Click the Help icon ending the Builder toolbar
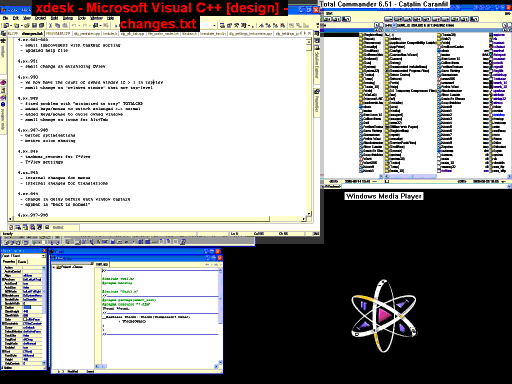This screenshot has height=384, width=512. click(183, 242)
